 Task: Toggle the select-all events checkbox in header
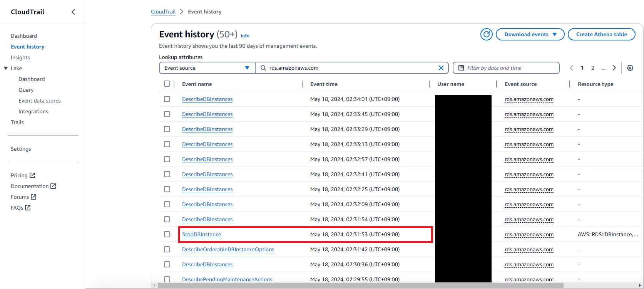(x=167, y=84)
